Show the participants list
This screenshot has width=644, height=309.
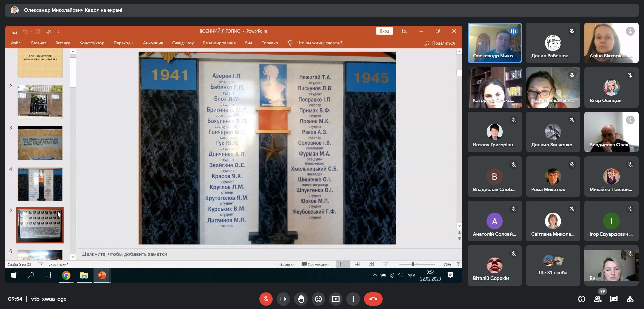pos(598,299)
